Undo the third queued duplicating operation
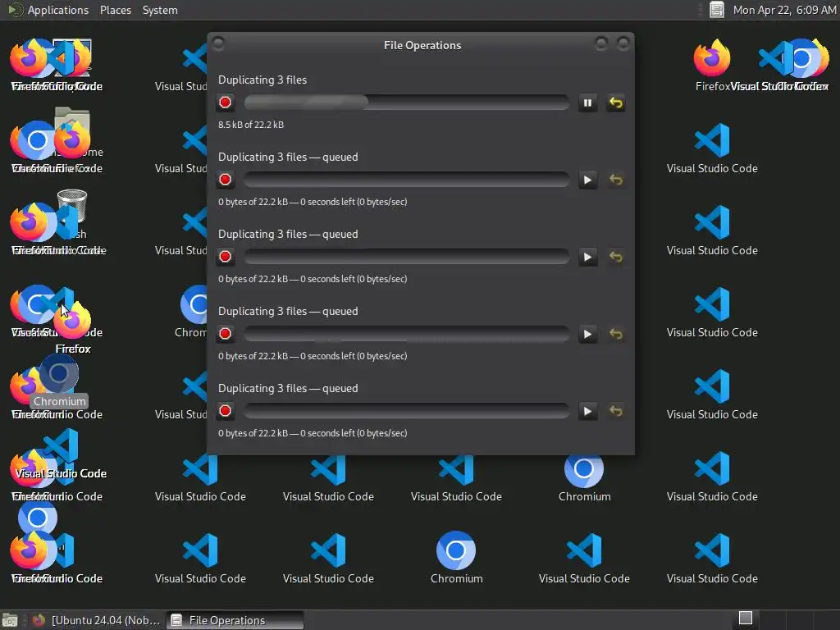The image size is (840, 630). [615, 335]
